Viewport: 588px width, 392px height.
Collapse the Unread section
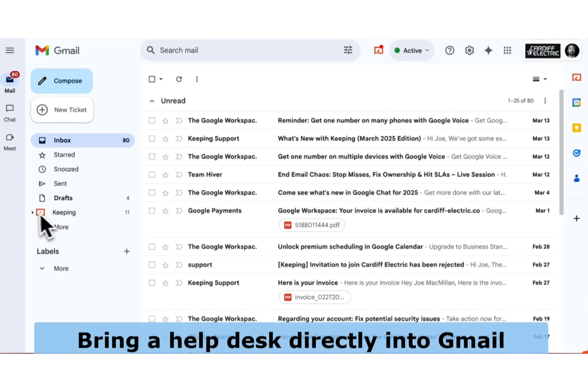click(152, 100)
